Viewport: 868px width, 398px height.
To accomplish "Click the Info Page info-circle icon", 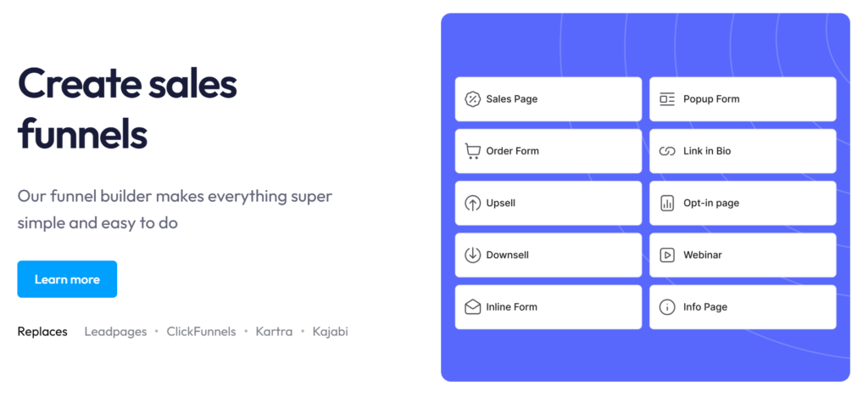I will tap(667, 307).
